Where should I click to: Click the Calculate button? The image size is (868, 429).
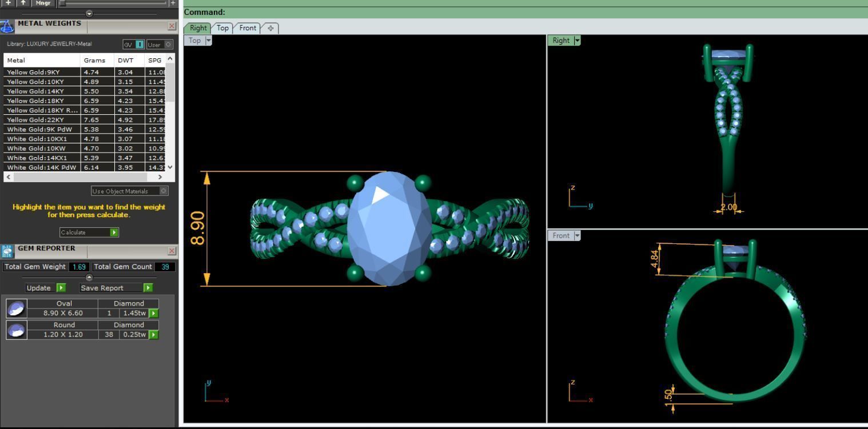(89, 232)
